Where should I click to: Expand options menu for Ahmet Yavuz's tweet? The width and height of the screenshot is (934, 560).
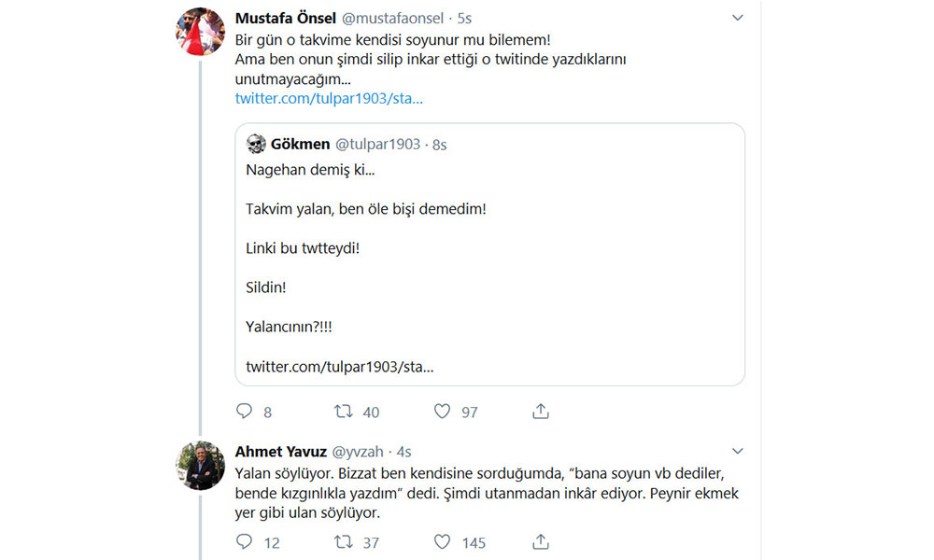pyautogui.click(x=737, y=453)
